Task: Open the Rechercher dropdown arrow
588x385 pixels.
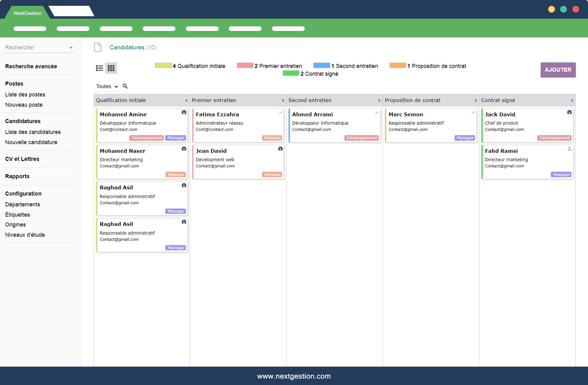Action: (71, 48)
